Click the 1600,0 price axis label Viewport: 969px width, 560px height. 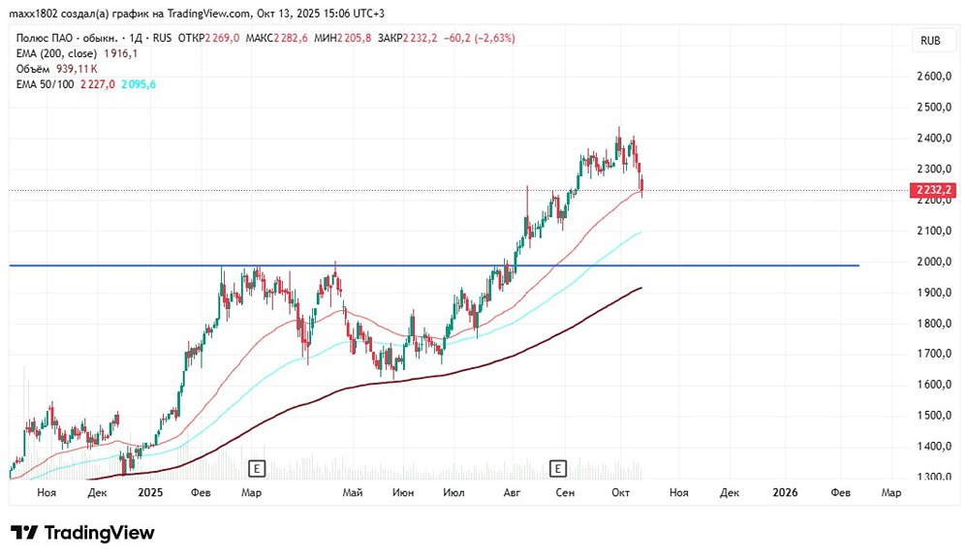[x=934, y=385]
